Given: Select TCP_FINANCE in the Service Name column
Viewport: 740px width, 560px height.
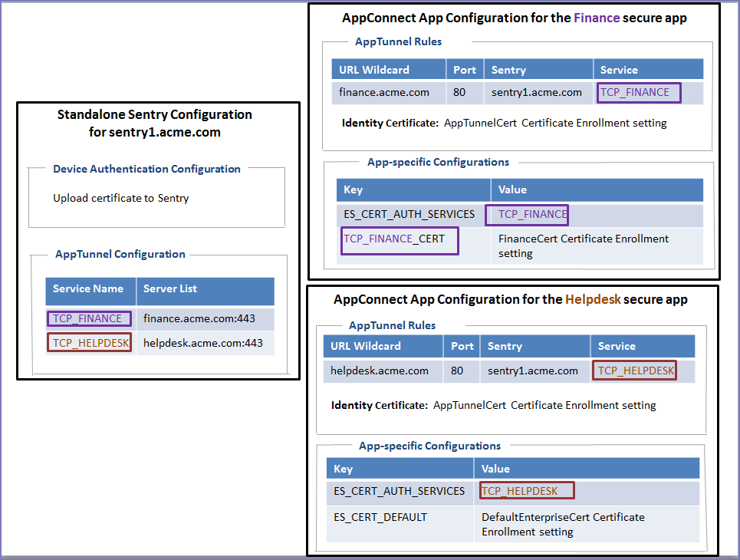Looking at the screenshot, I should 89,318.
